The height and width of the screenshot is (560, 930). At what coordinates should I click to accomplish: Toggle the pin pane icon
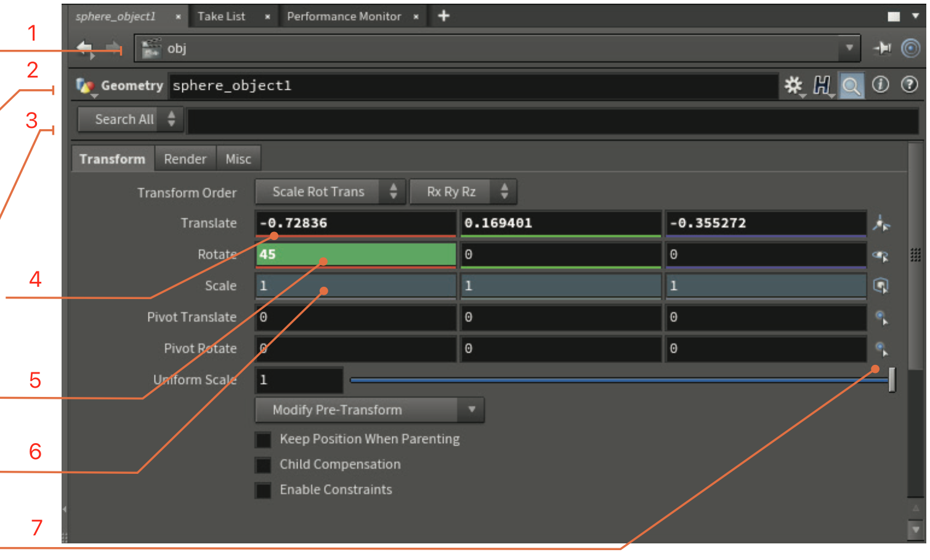(883, 47)
